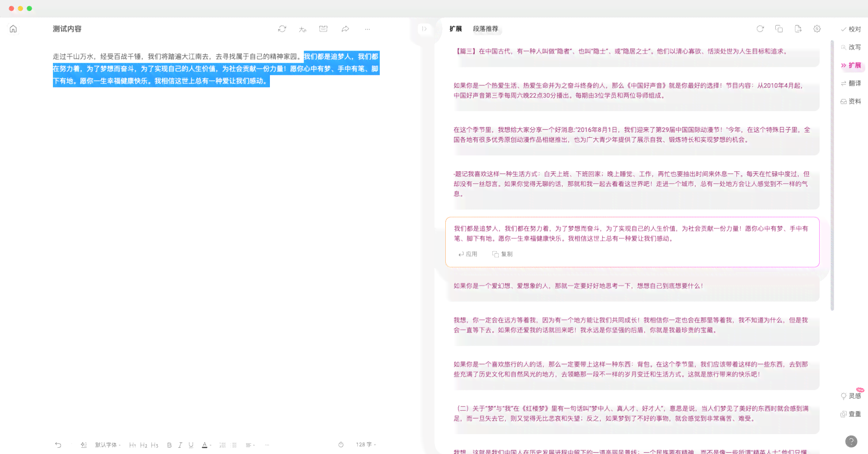
Task: Open the 资料 reference tool
Action: pos(851,102)
